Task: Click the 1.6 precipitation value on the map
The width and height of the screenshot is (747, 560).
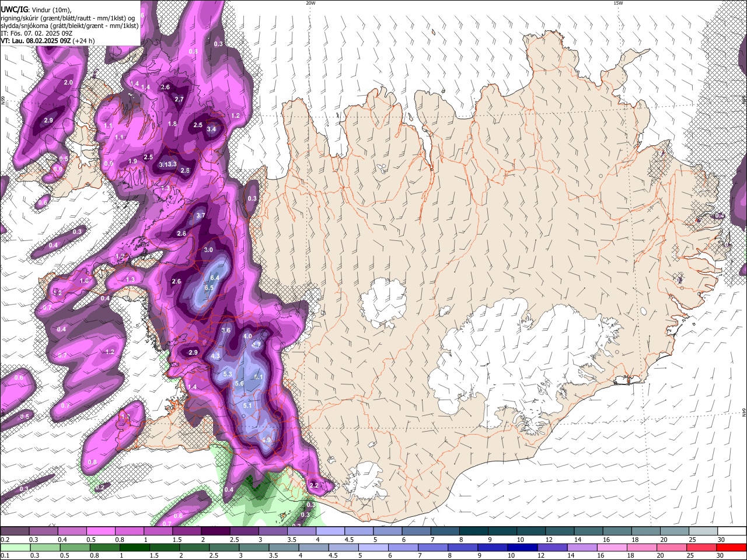Action: (84, 281)
